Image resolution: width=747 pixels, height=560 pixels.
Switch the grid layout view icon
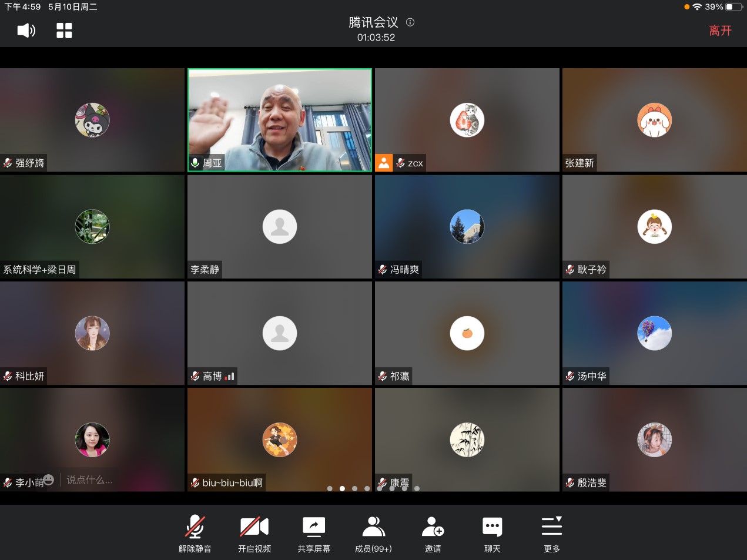pos(64,31)
